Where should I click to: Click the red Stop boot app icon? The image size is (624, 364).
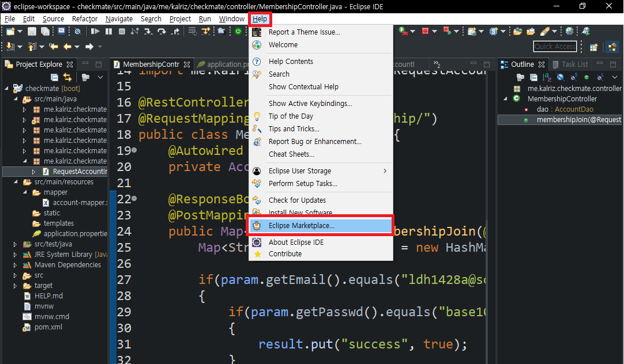point(425,31)
